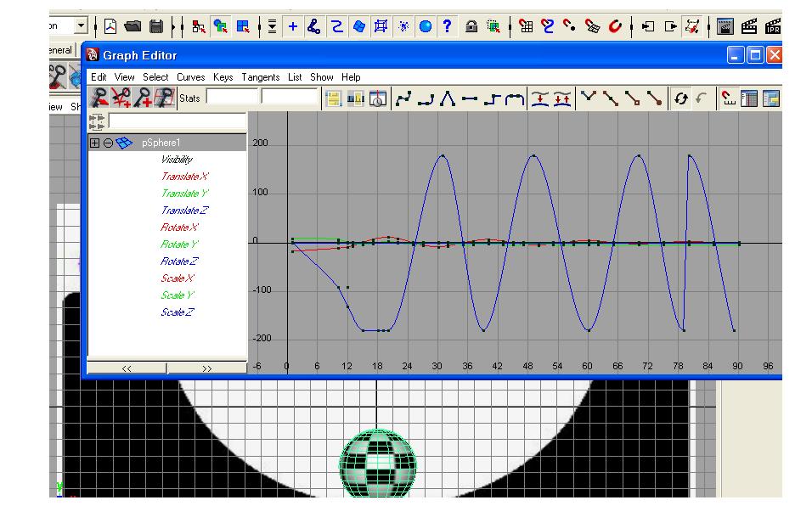Open the List menu
This screenshot has height=517, width=812.
pos(295,77)
